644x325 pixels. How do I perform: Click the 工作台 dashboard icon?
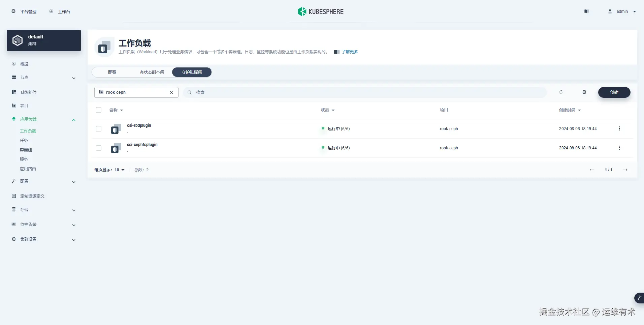tap(51, 11)
